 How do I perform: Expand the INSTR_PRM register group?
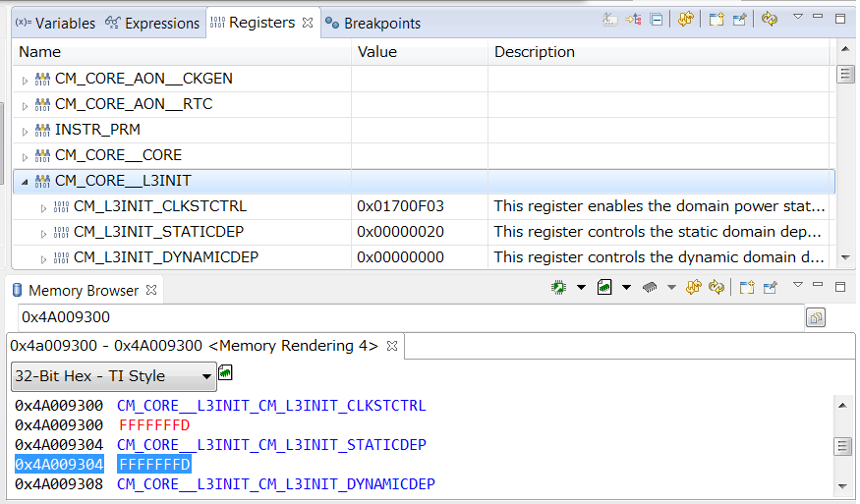click(x=25, y=131)
